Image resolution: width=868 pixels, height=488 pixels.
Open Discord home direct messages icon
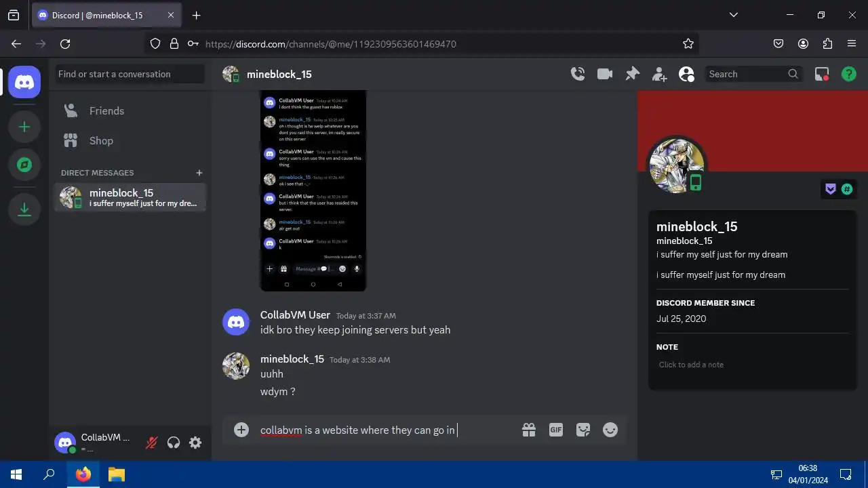pyautogui.click(x=24, y=83)
